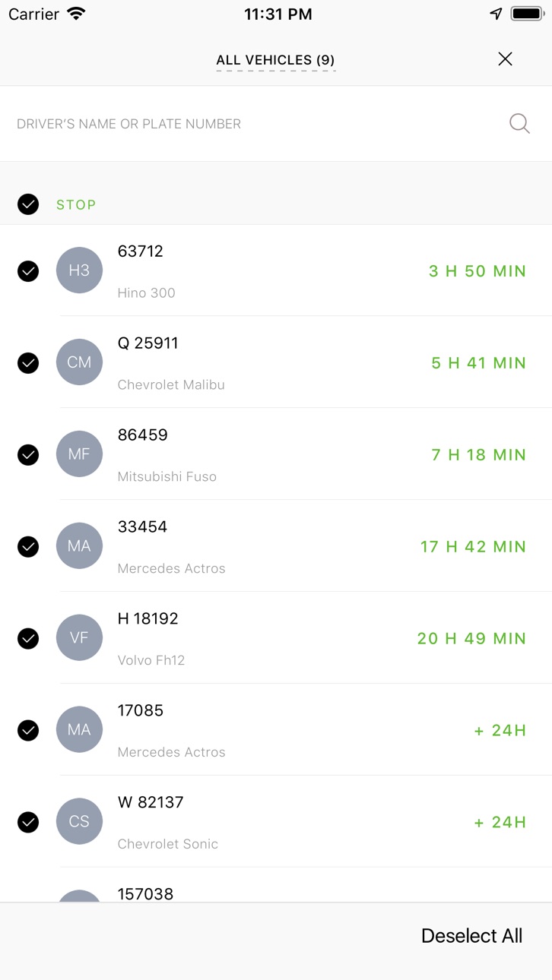Tap the VF avatar for Volvo Fh12

click(x=79, y=638)
